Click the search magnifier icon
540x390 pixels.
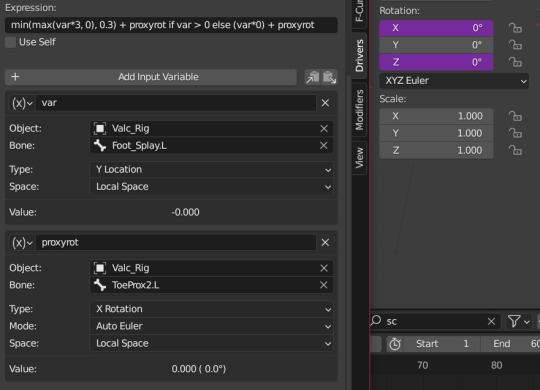coord(376,321)
